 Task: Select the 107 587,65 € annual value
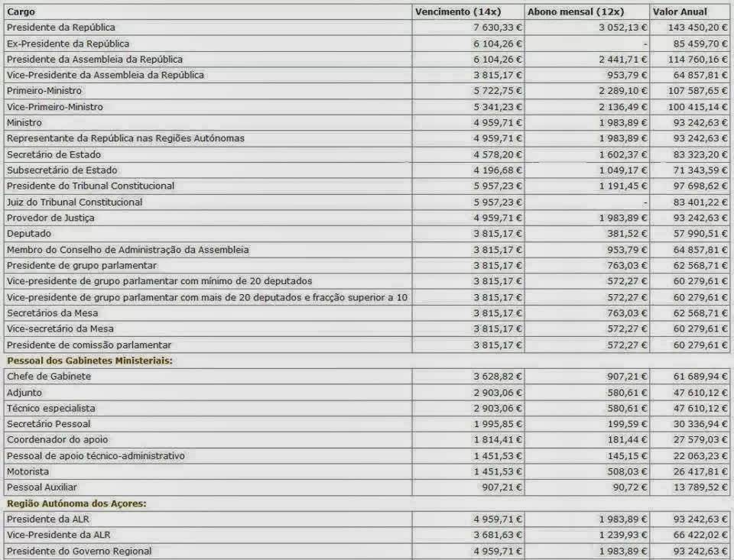tap(697, 91)
